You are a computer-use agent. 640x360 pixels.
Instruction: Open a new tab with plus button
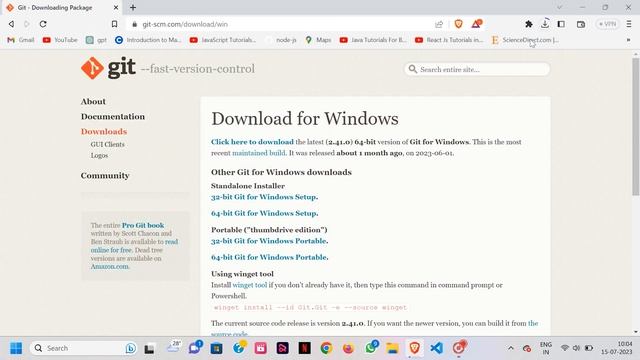(133, 7)
